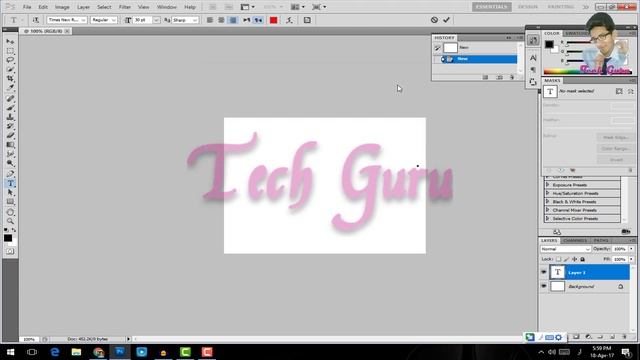Switch to the Channels tab
Screen dimensions: 640x360
tap(575, 240)
